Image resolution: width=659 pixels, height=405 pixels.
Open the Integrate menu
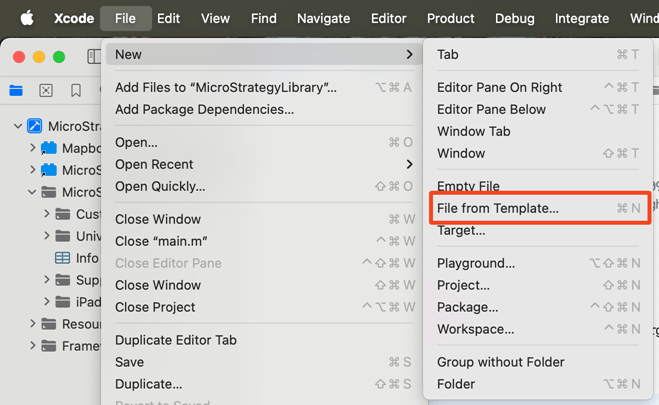(582, 18)
